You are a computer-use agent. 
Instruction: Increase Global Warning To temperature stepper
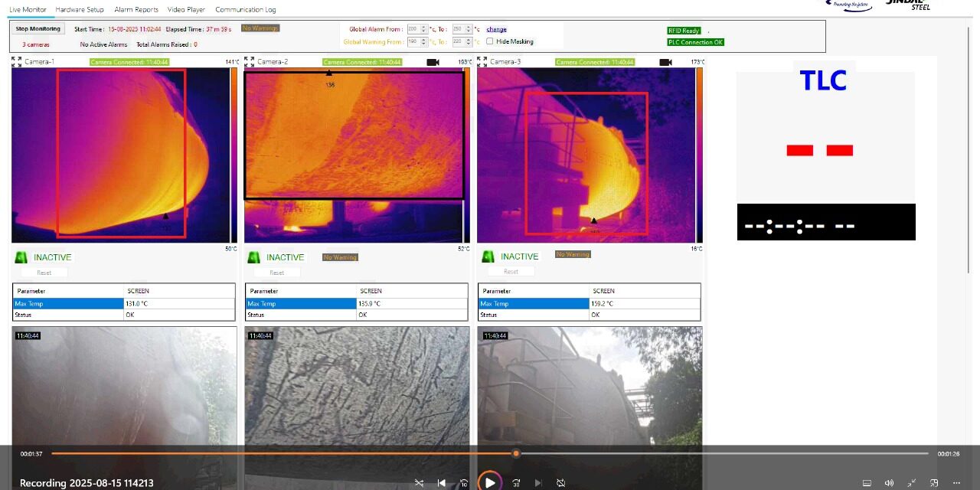pyautogui.click(x=468, y=39)
